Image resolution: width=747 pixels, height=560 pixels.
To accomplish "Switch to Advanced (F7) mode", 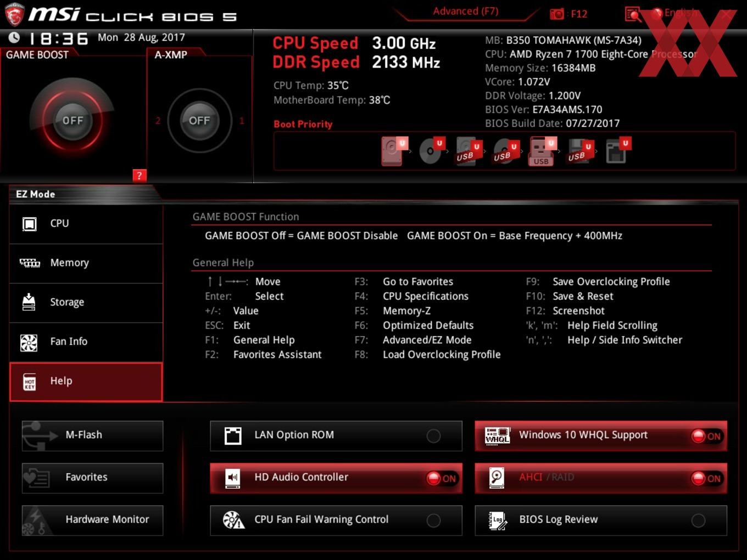I will click(465, 11).
